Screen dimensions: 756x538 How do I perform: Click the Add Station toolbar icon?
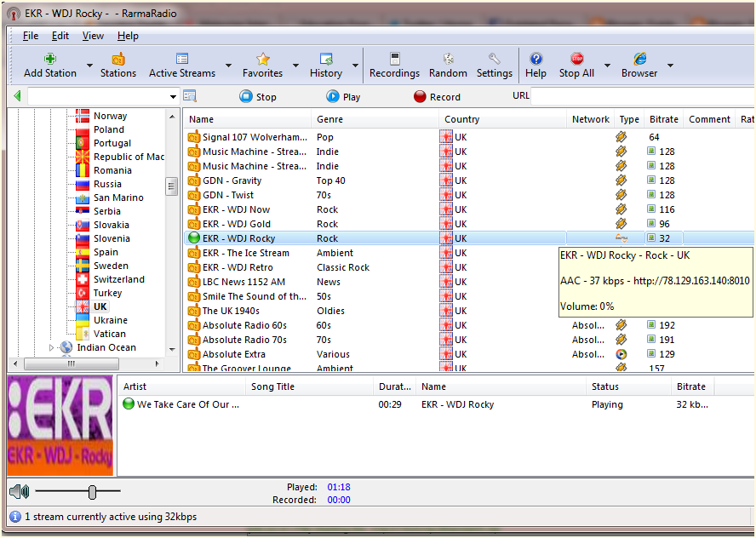point(50,59)
